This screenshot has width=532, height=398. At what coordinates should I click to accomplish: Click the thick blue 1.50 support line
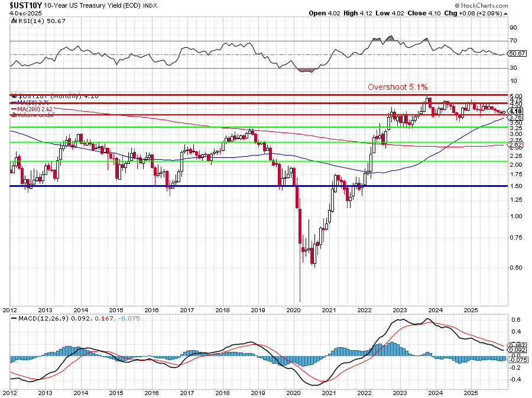coord(177,186)
